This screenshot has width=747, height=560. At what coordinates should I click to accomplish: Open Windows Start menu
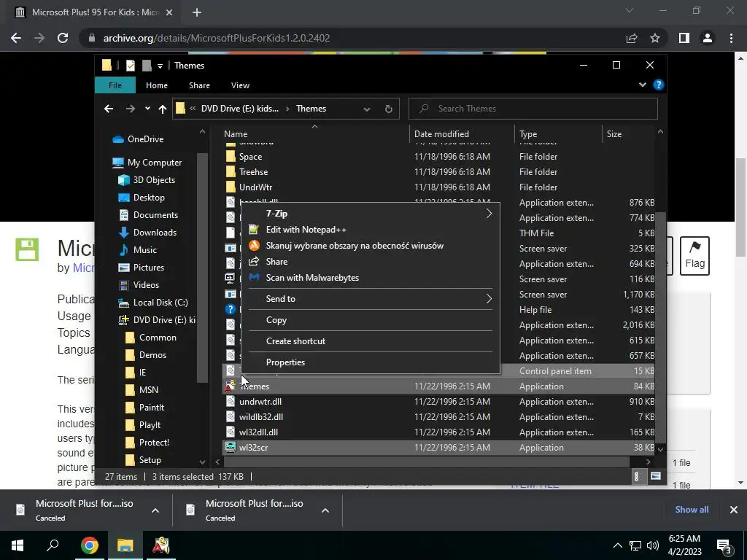[18, 545]
